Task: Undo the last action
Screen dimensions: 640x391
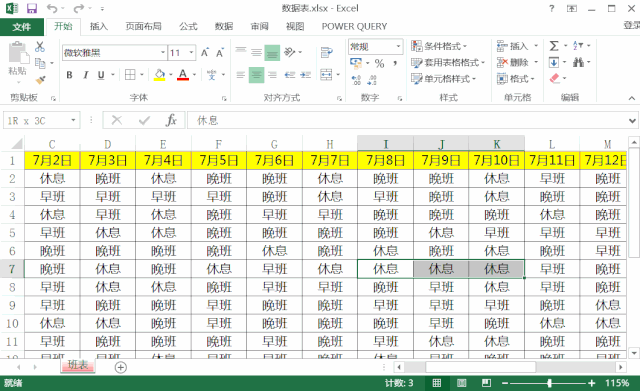Action: (52, 8)
